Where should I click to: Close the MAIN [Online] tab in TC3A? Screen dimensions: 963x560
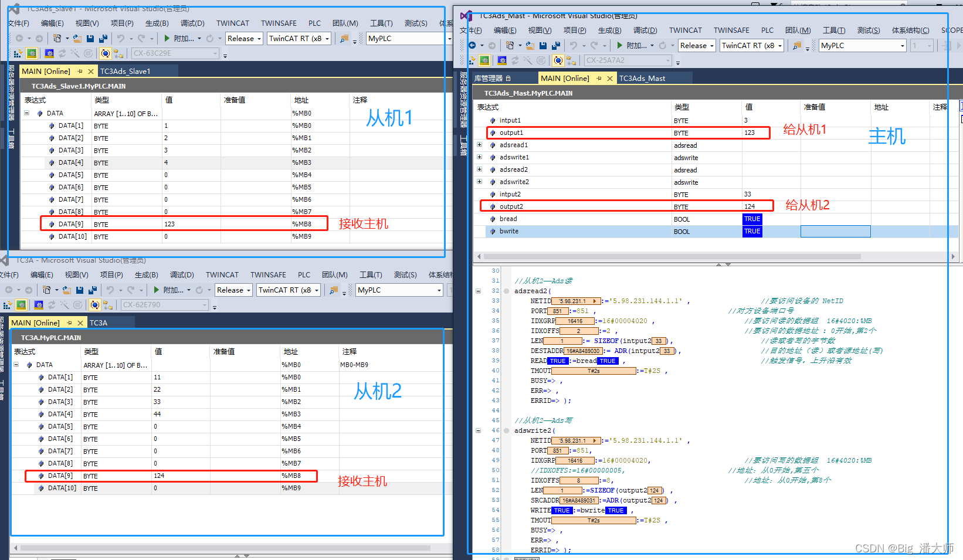(x=80, y=323)
